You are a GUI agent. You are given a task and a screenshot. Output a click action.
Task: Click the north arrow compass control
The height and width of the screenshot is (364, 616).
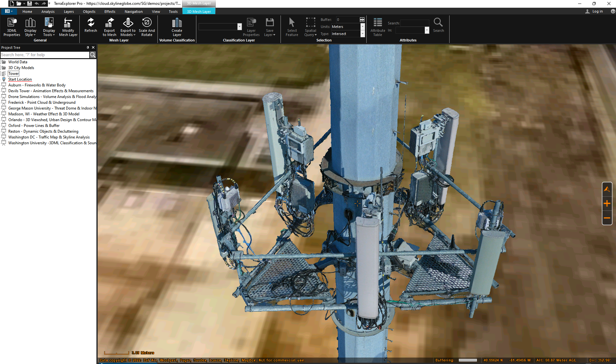coord(607,189)
